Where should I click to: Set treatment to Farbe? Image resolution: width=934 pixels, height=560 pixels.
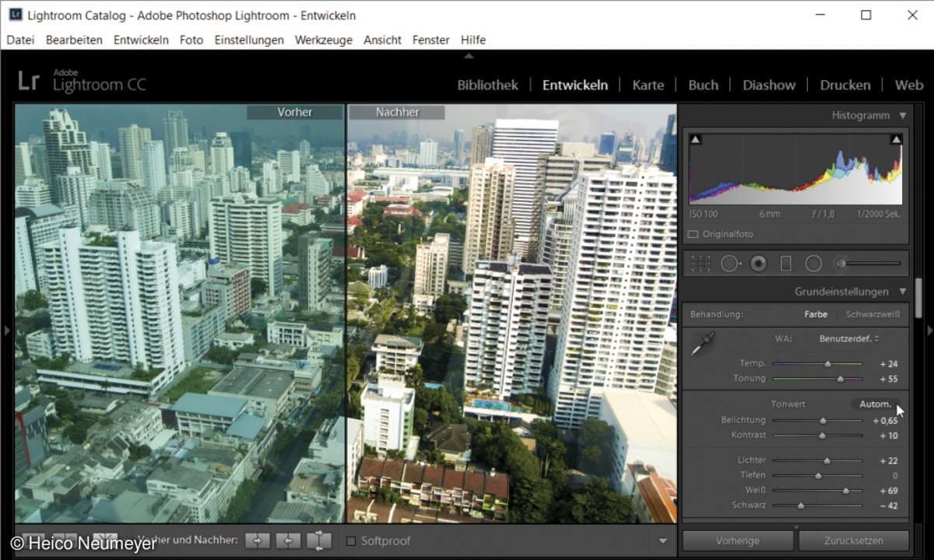click(x=816, y=314)
